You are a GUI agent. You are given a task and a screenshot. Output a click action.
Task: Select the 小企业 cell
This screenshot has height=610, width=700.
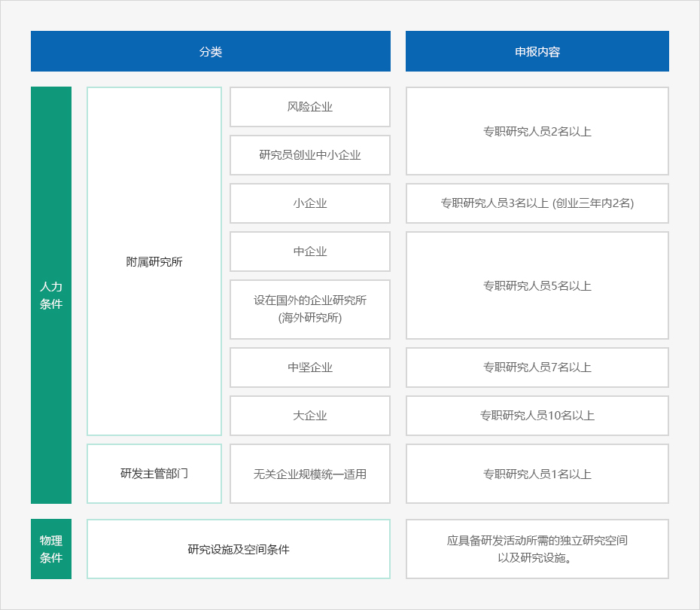pyautogui.click(x=310, y=203)
